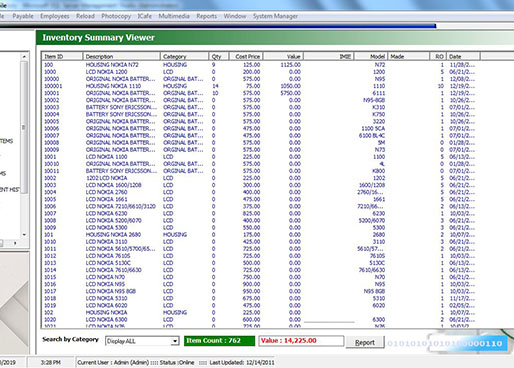Select the LCD NOKIA 5310 row
The height and width of the screenshot is (368, 514).
pyautogui.click(x=260, y=298)
